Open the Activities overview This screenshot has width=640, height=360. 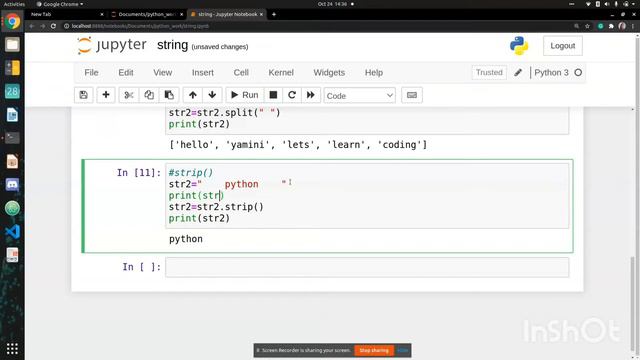click(x=14, y=4)
